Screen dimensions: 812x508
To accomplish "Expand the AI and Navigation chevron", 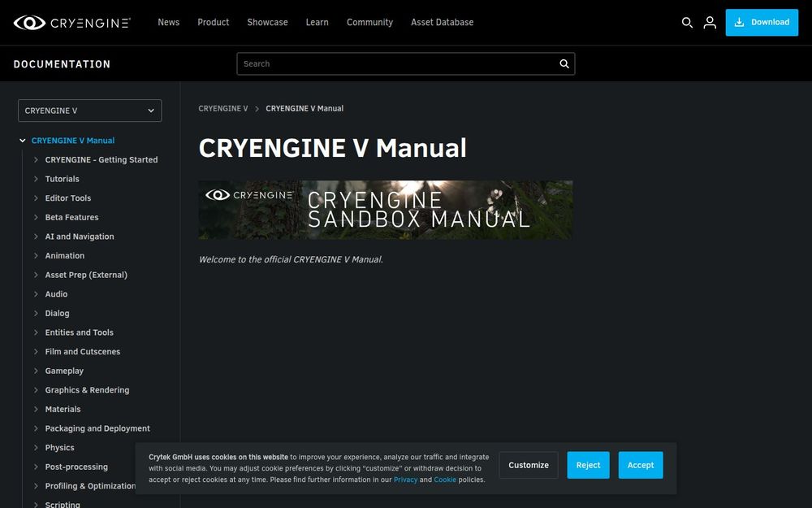I will pyautogui.click(x=36, y=237).
